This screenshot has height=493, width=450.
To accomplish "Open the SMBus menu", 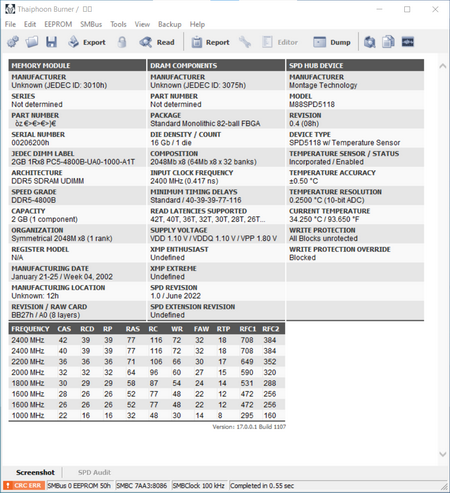I will tap(91, 24).
